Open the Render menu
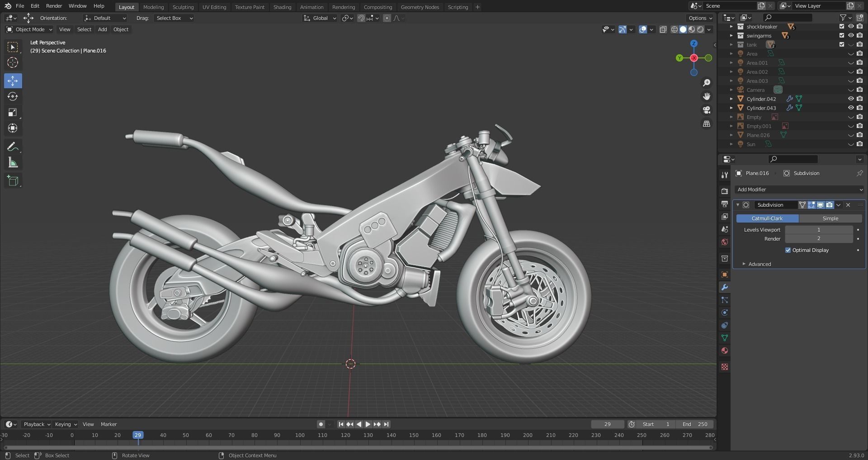This screenshot has height=460, width=868. pyautogui.click(x=54, y=6)
